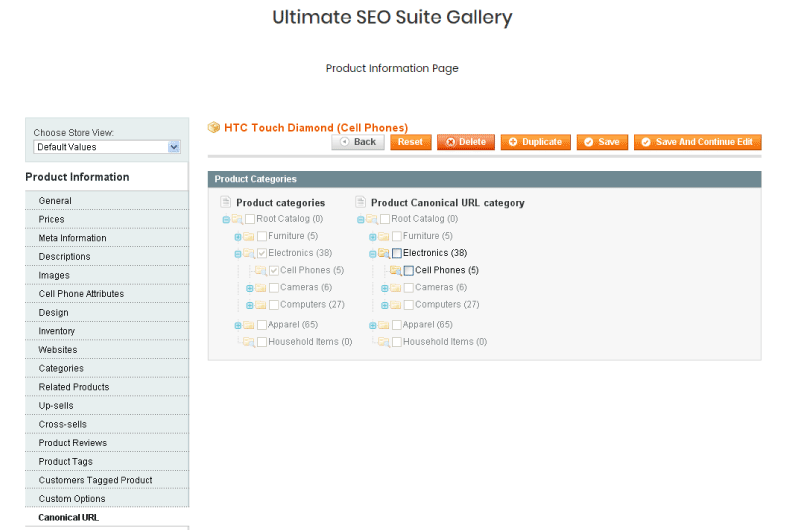Open the Prices tab

107,219
